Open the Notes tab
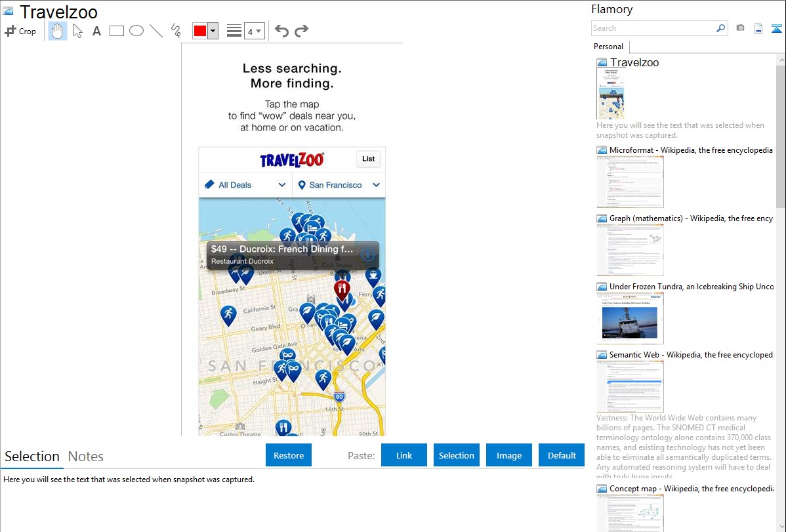Screen dimensions: 786x532 (86, 457)
